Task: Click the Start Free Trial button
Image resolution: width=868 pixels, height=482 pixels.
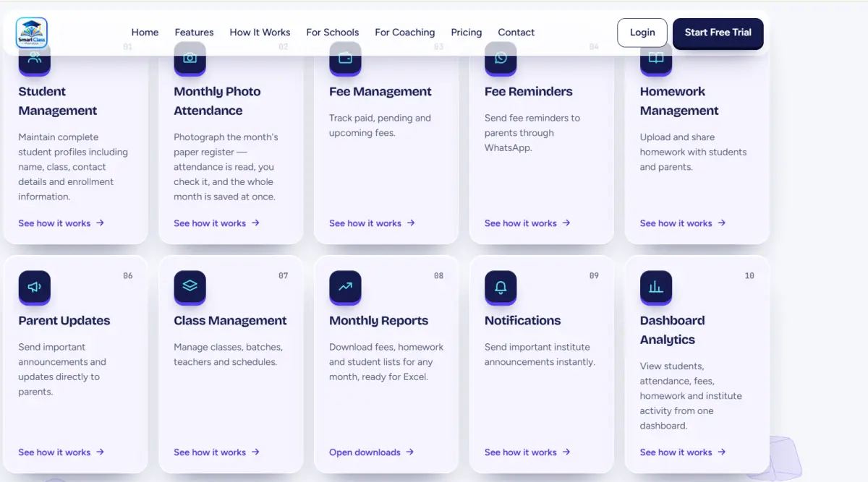Action: click(x=718, y=33)
